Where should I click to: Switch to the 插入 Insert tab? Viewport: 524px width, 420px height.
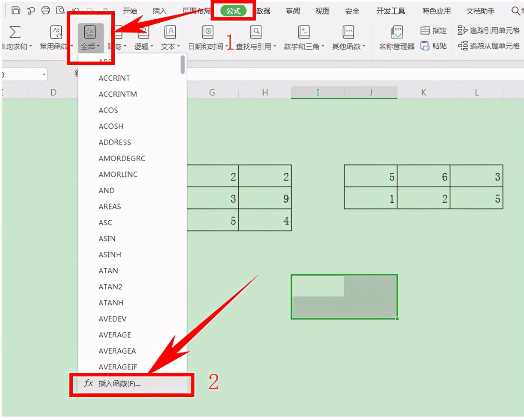[159, 11]
